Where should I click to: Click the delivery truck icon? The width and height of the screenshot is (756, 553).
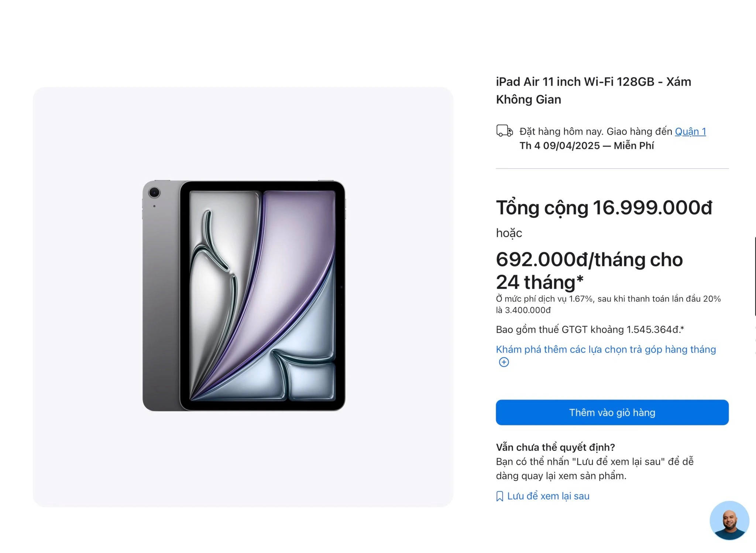(504, 131)
